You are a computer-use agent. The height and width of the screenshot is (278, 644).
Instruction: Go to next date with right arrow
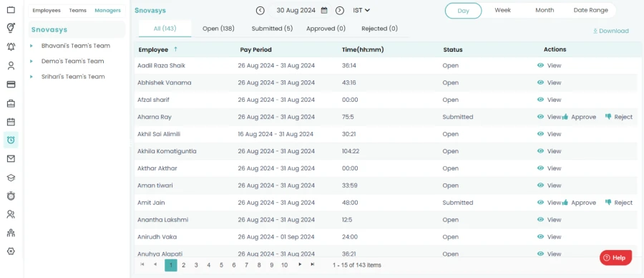340,10
